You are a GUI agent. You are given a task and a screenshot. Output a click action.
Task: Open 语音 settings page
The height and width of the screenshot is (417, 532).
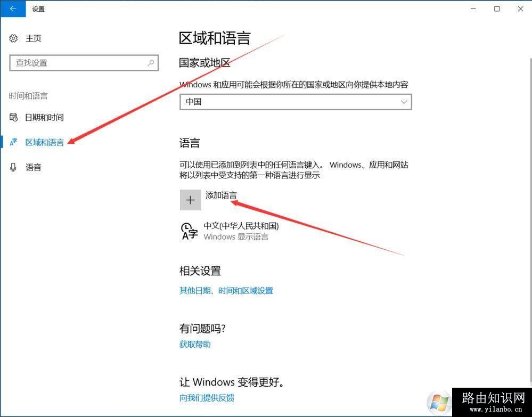[33, 167]
